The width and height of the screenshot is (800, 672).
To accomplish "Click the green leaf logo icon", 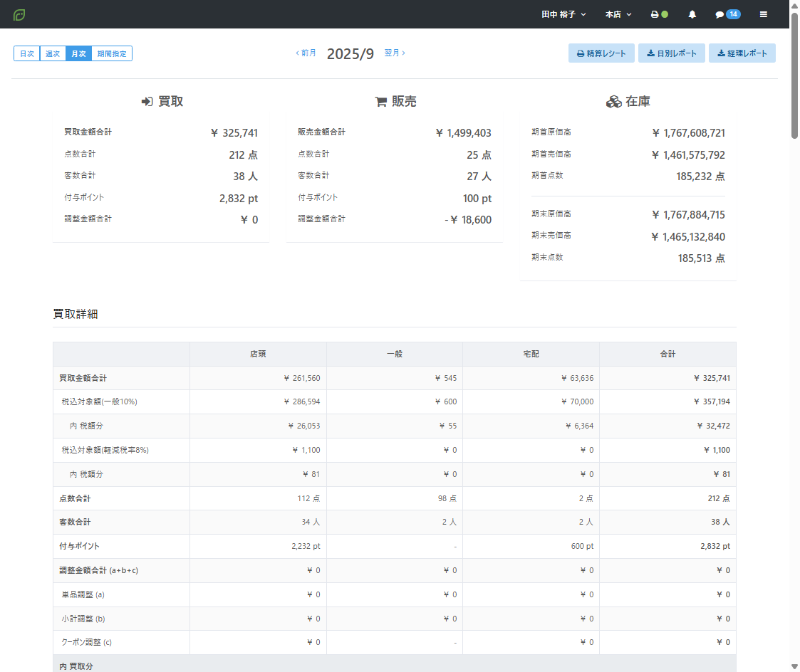I will click(19, 14).
